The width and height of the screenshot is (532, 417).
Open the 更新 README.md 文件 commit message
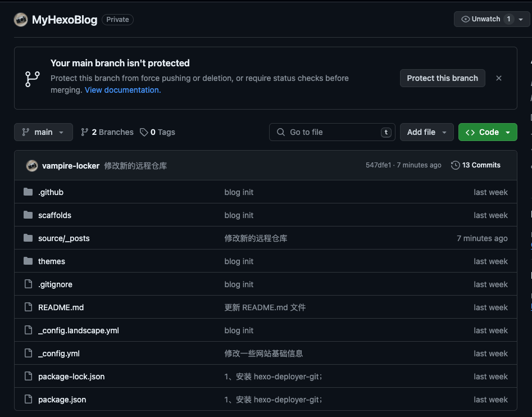265,307
